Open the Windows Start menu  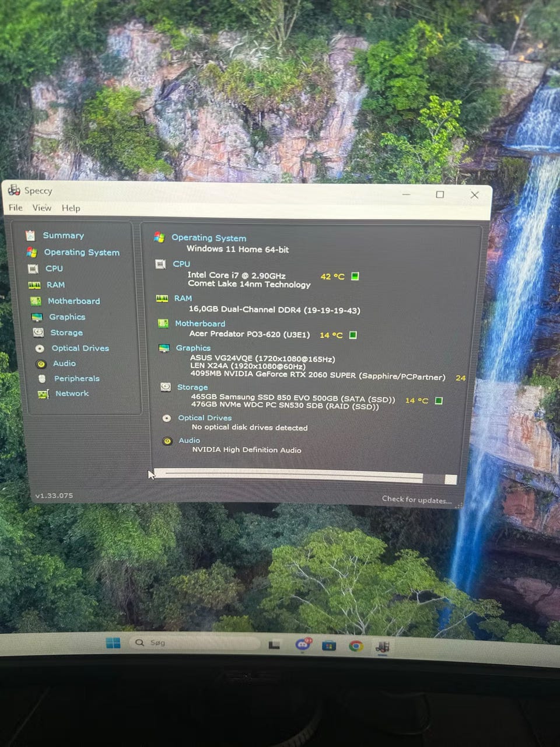coord(113,643)
